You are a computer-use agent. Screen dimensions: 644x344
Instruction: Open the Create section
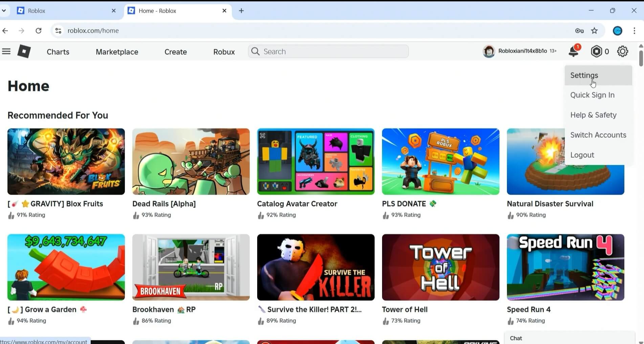(x=176, y=52)
